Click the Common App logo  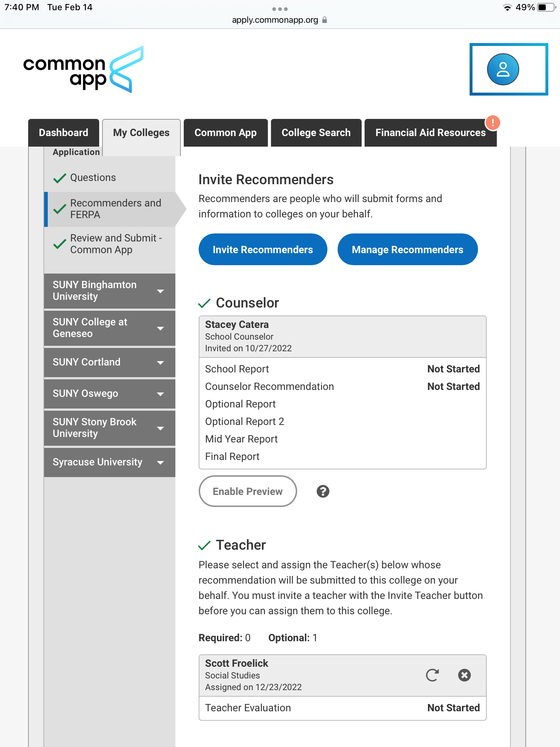tap(83, 69)
